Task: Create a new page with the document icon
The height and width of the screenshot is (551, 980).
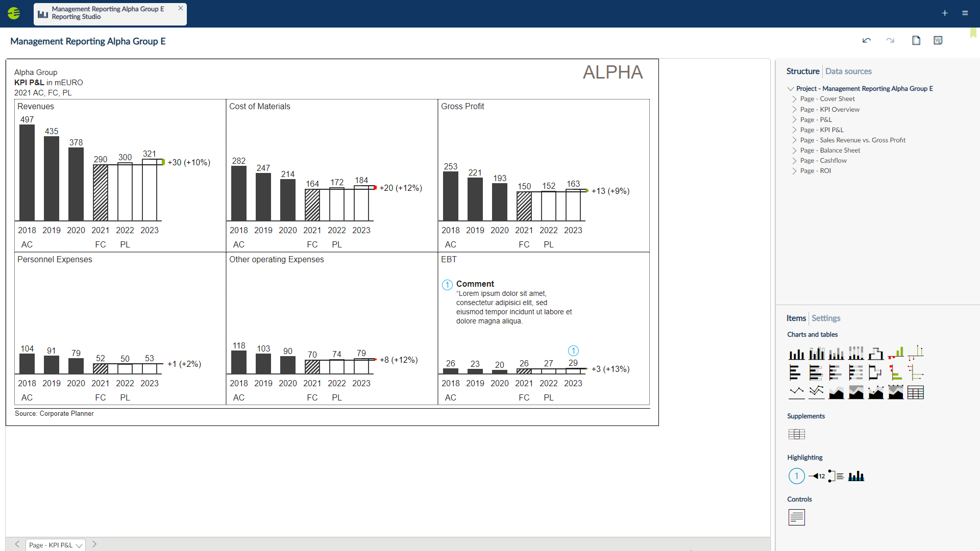Action: [x=916, y=40]
